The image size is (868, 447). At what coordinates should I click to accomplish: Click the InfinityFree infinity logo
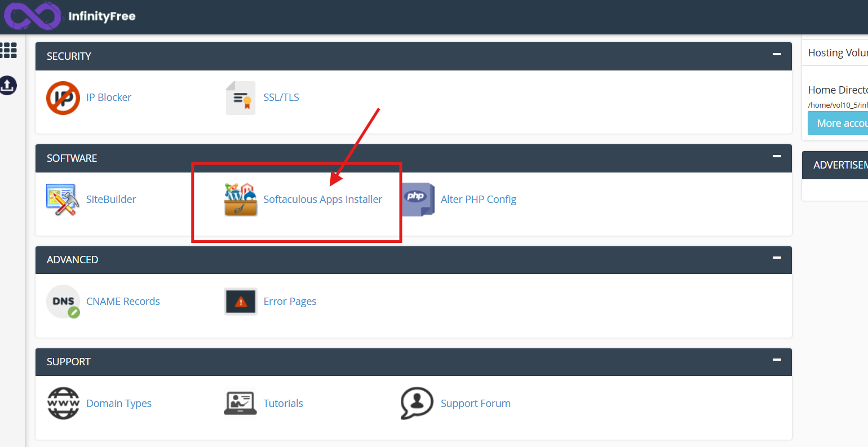point(32,16)
